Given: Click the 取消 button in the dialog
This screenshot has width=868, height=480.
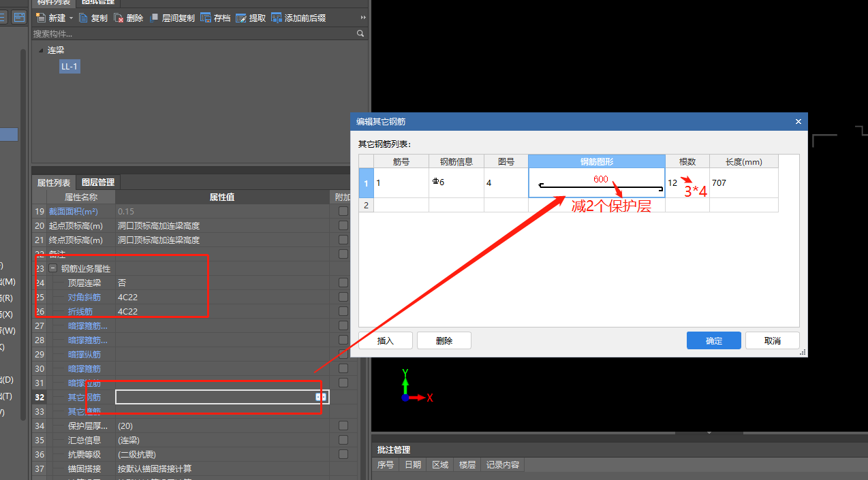Looking at the screenshot, I should click(x=772, y=340).
